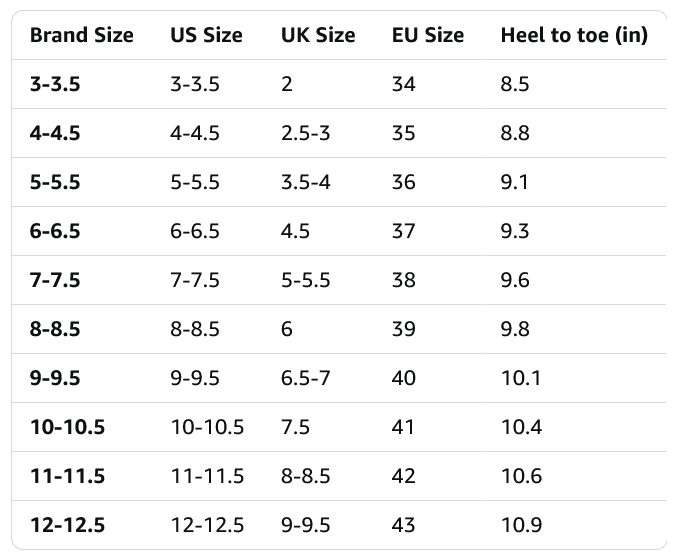The width and height of the screenshot is (687, 552).
Task: Select the 12-12.5 brand size row
Action: point(67,526)
